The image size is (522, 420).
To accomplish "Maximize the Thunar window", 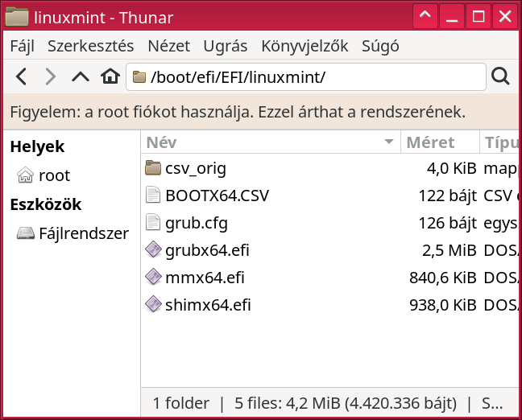I will point(478,16).
